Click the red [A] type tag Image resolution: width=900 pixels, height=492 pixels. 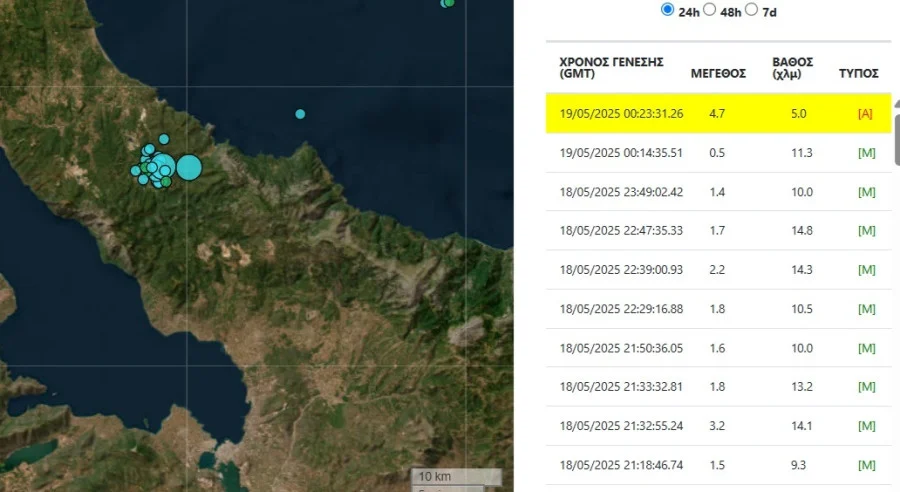[x=865, y=114]
